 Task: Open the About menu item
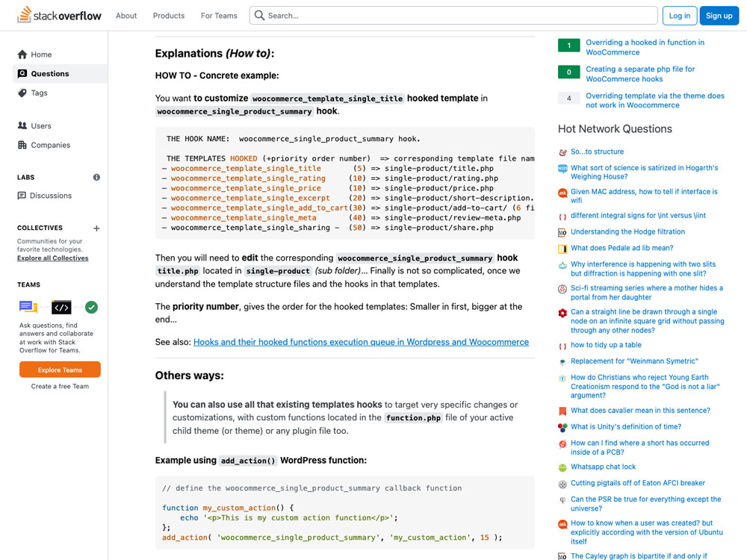pos(126,16)
